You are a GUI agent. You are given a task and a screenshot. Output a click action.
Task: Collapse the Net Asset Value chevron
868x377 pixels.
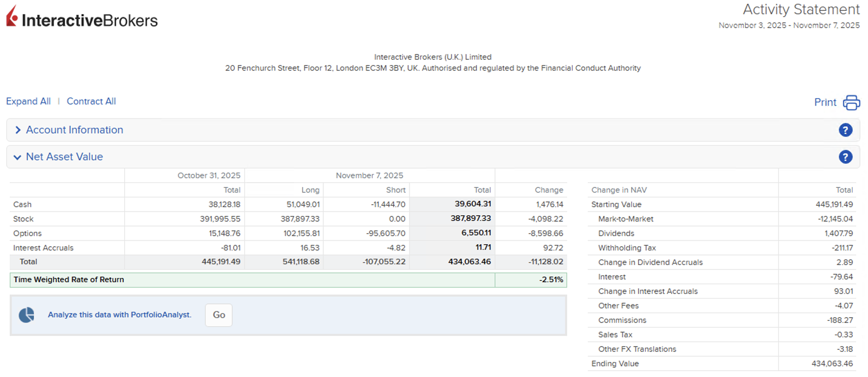point(17,157)
